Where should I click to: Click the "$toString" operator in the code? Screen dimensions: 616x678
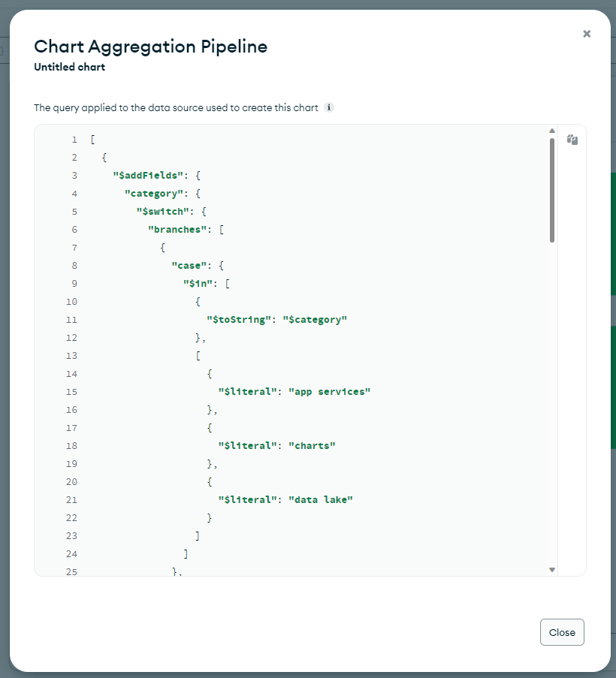click(x=236, y=320)
